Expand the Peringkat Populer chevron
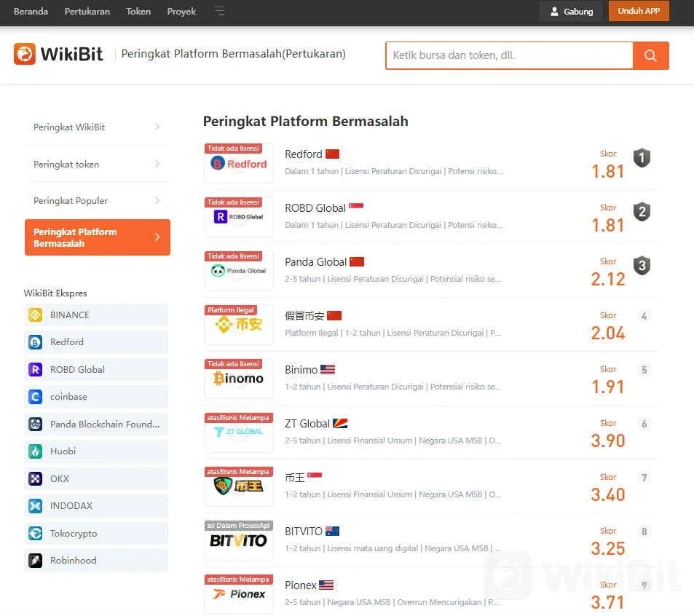This screenshot has width=694, height=616. pos(157,200)
